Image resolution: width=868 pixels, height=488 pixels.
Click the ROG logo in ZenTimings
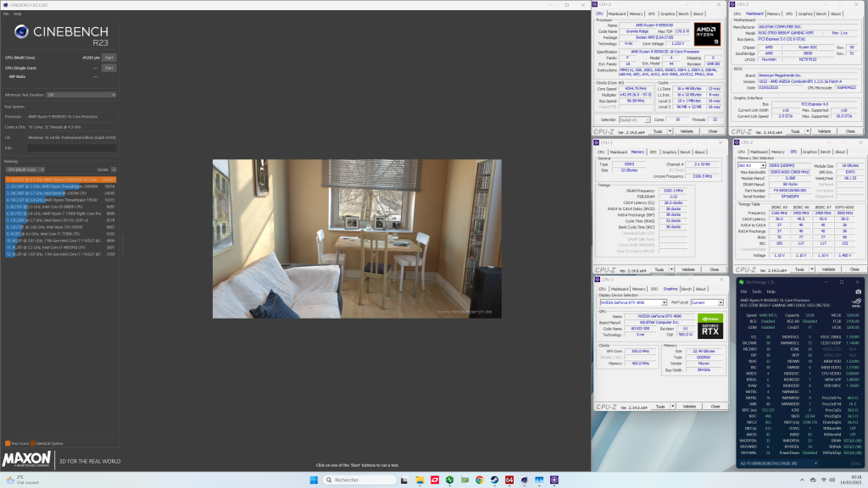coord(856,302)
